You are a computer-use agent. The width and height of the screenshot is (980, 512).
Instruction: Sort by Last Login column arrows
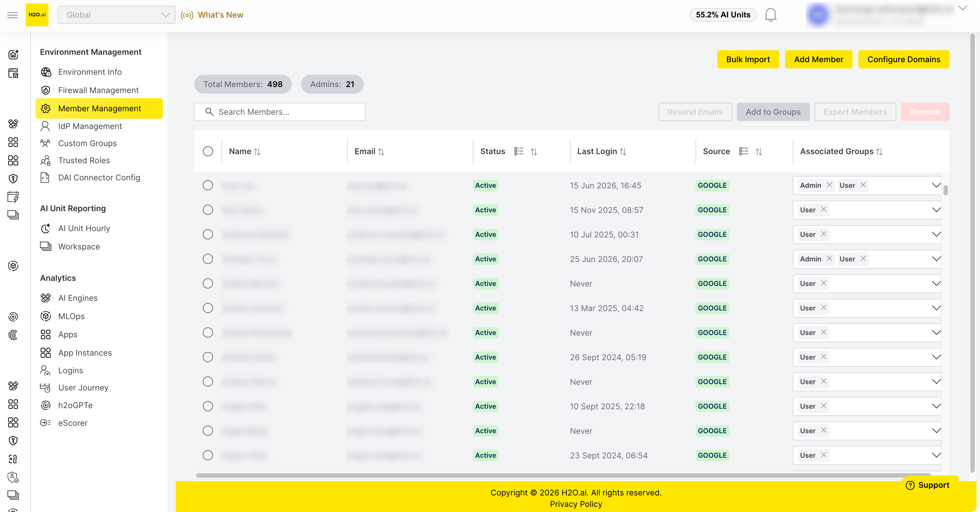623,152
